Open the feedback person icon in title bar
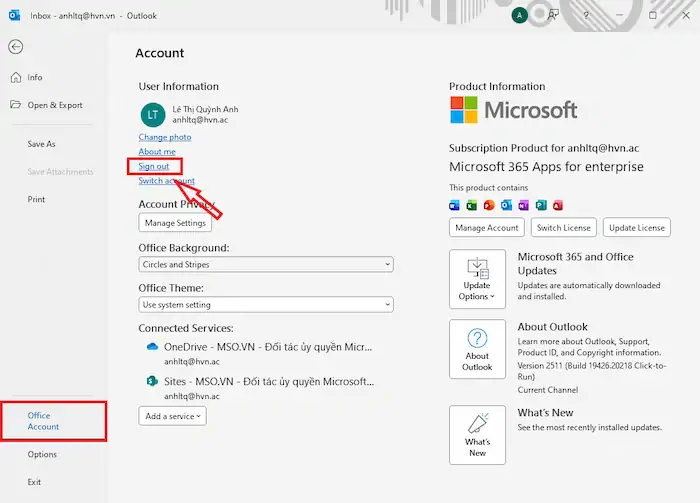Viewport: 700px width, 503px height. (553, 16)
